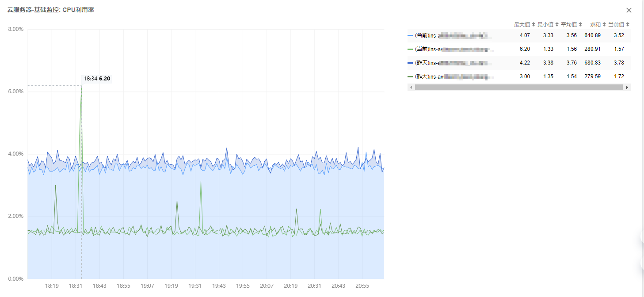The image size is (644, 297).
Task: Click the light blue legend color marker
Action: click(410, 35)
